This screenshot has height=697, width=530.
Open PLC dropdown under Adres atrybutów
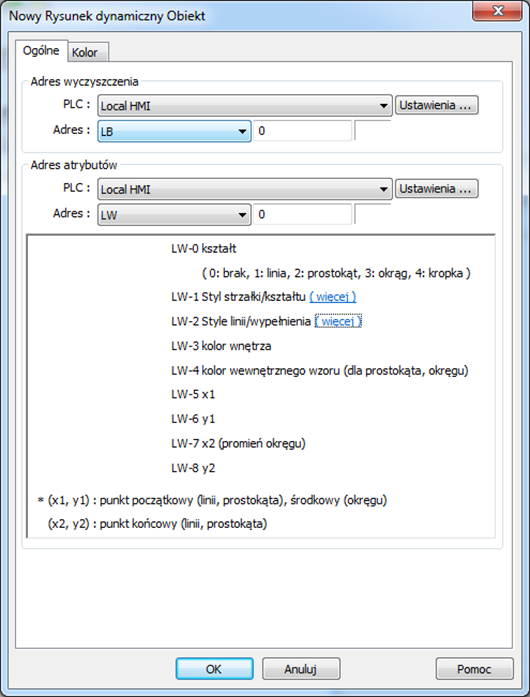(x=245, y=189)
